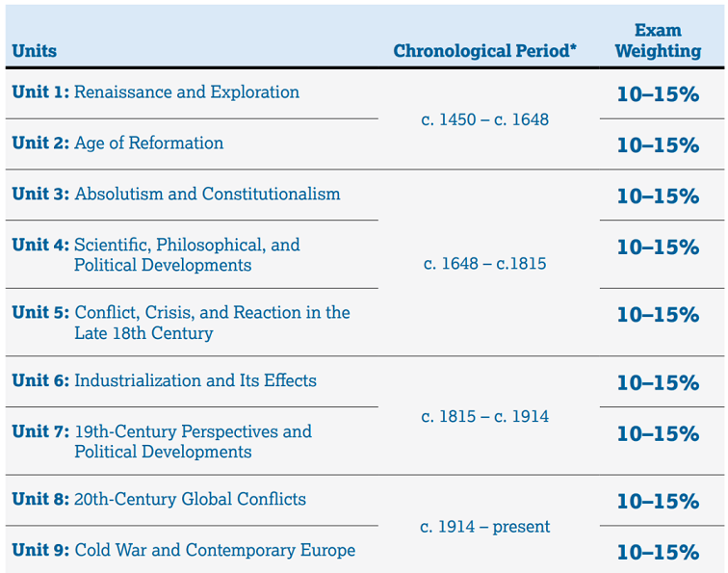Click Unit 9: Cold War and Contemporary Europe
Image resolution: width=728 pixels, height=573 pixels.
click(x=184, y=550)
